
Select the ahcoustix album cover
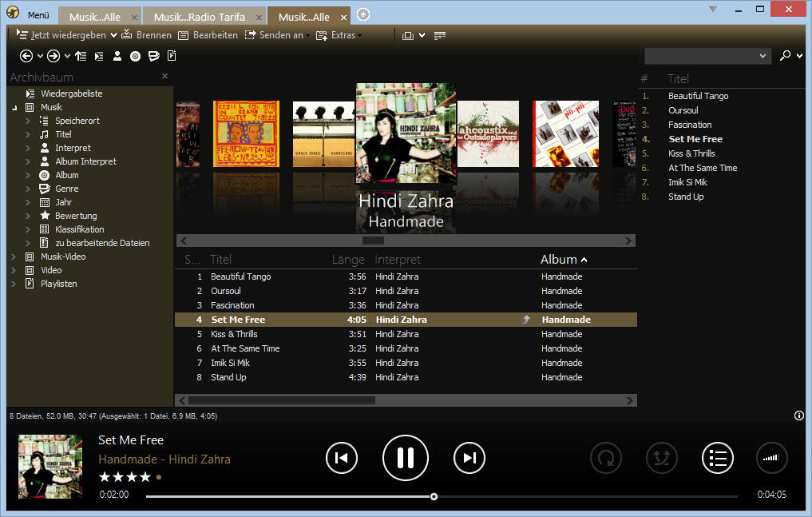pyautogui.click(x=488, y=133)
